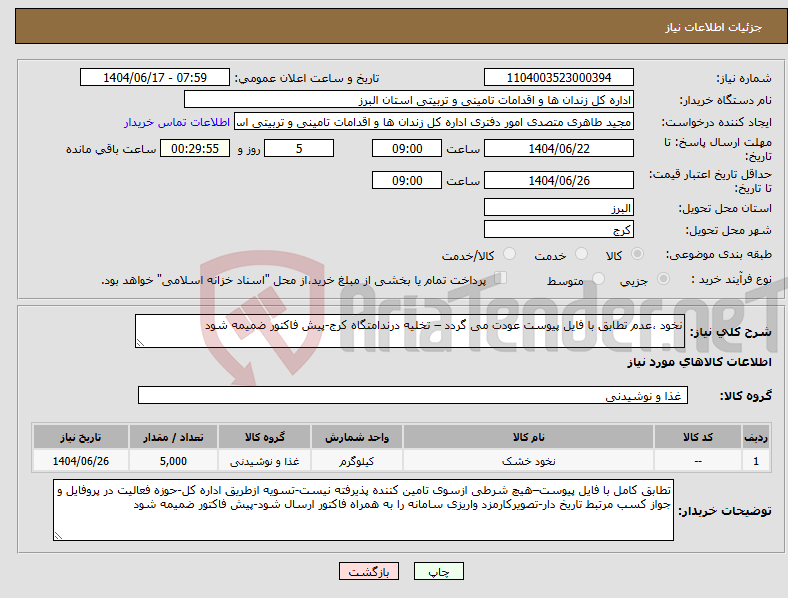This screenshot has height=598, width=788.
Task: Click the price validity date 1404/06/26
Action: pyautogui.click(x=559, y=180)
